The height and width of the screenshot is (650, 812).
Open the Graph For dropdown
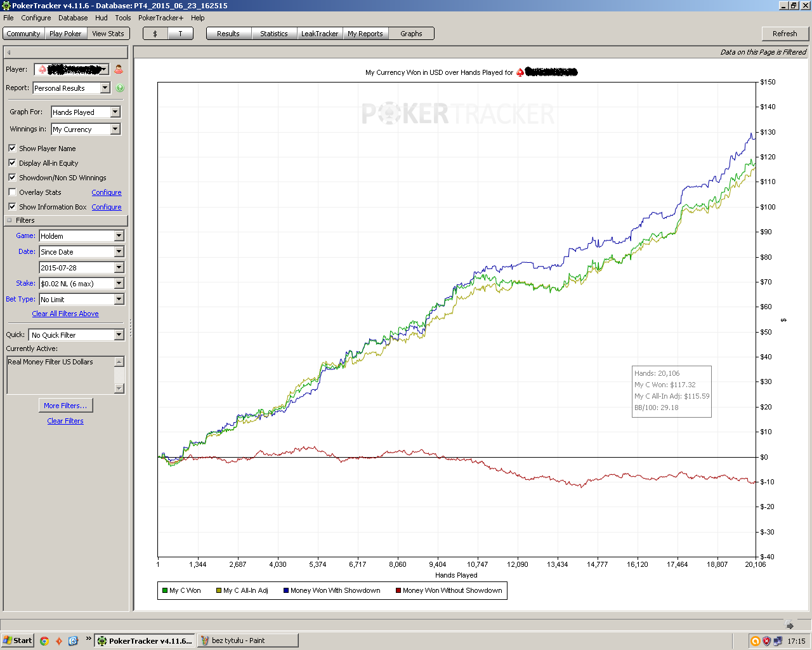click(86, 112)
